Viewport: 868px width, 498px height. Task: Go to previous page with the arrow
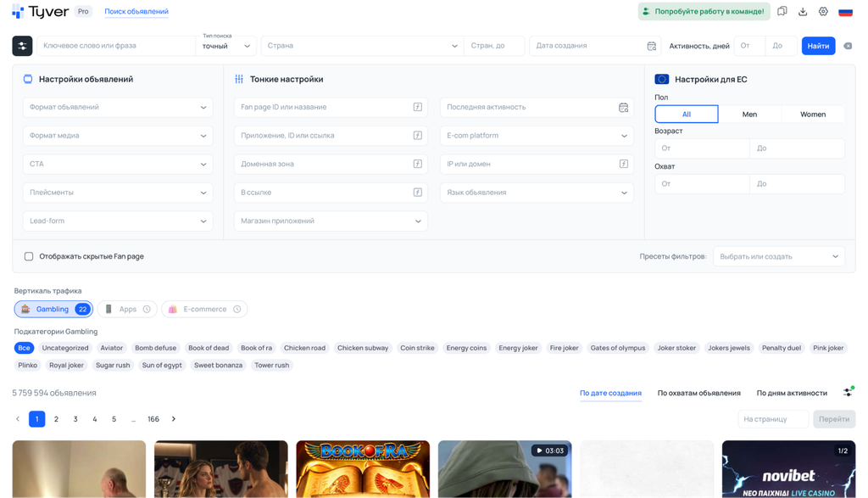(18, 419)
